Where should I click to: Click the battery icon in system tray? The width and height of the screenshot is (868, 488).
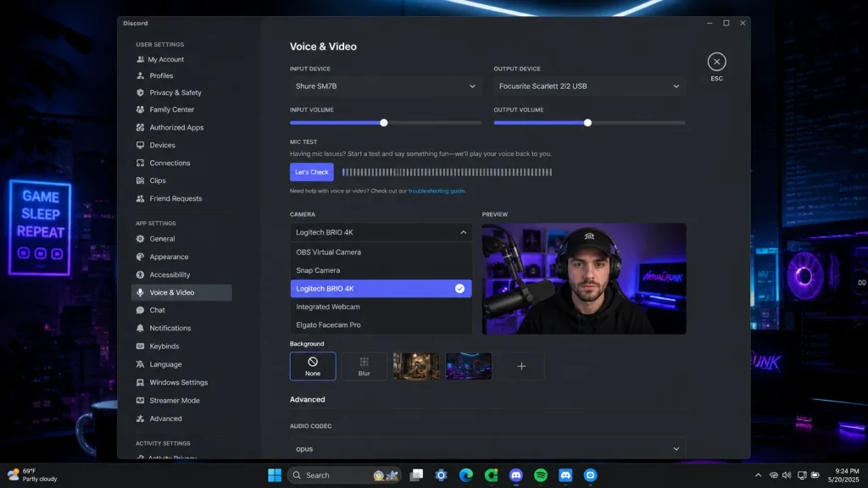[815, 475]
